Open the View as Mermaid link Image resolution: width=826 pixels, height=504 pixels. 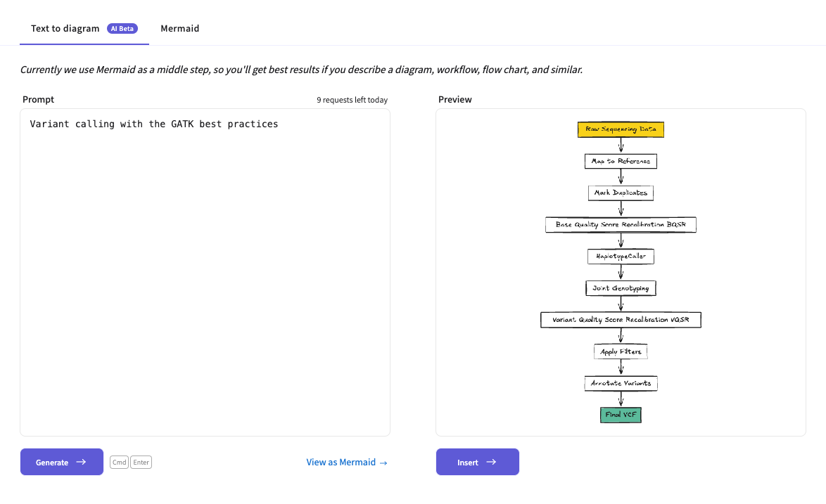347,463
